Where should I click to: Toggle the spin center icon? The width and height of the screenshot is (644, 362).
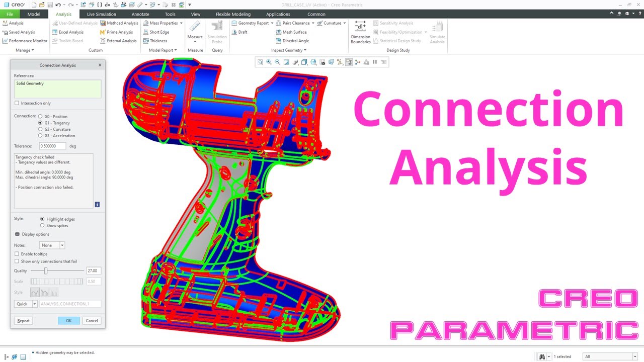357,62
